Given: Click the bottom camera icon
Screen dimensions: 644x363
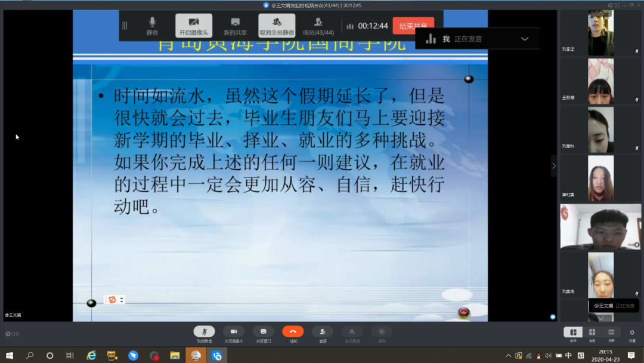Looking at the screenshot, I should (234, 332).
